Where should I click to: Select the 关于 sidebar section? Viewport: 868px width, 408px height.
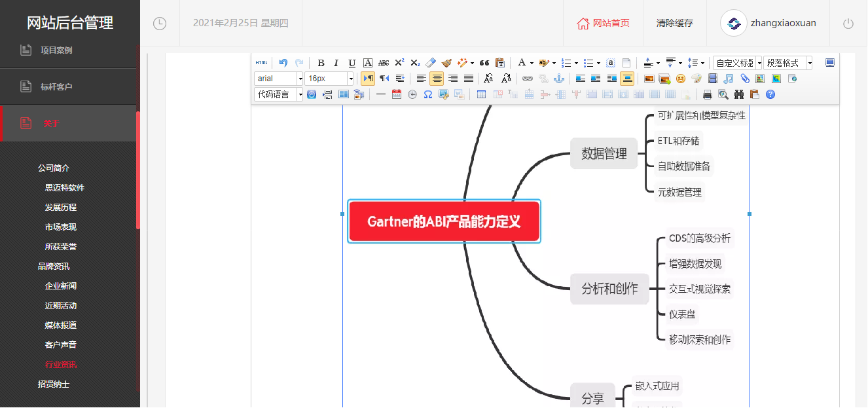click(x=68, y=123)
